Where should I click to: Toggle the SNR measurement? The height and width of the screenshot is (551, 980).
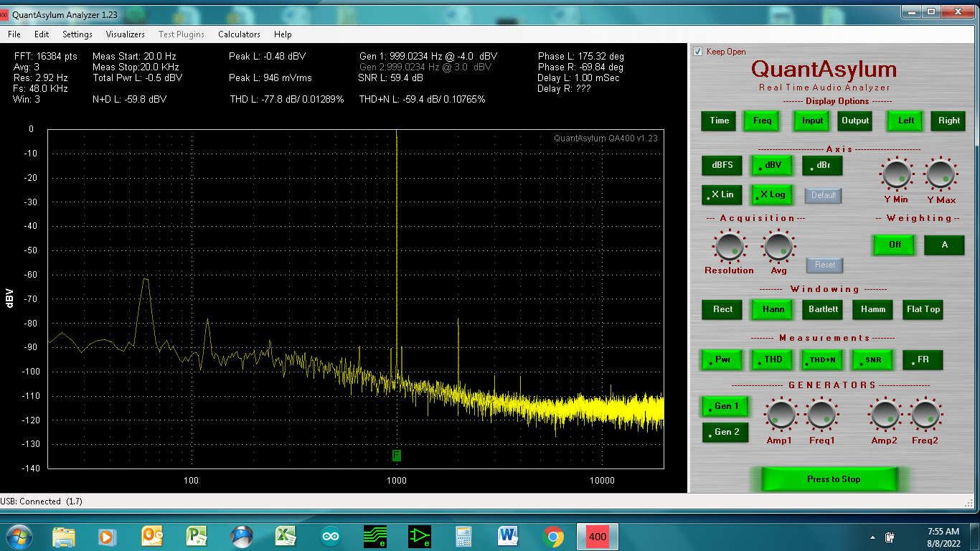tap(872, 360)
